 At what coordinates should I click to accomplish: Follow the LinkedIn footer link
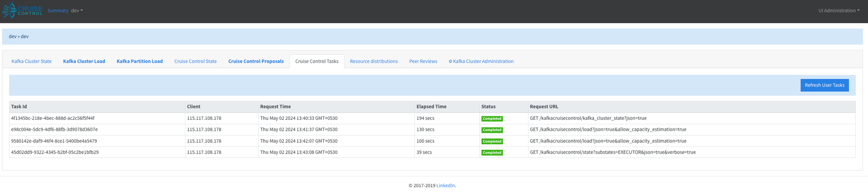(x=445, y=185)
